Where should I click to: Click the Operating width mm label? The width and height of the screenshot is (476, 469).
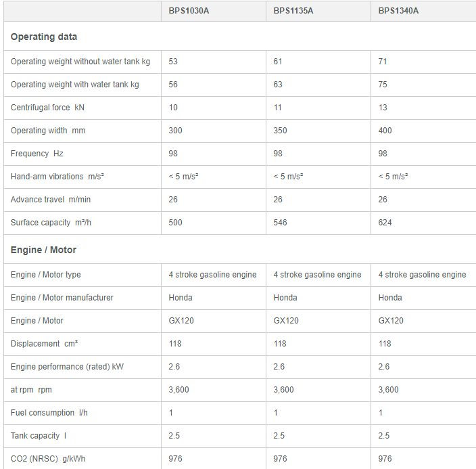(x=48, y=131)
